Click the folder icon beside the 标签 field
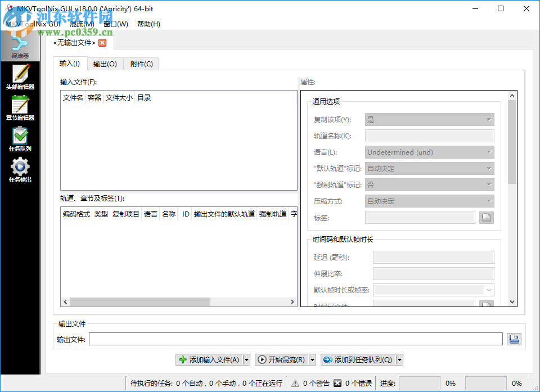The width and height of the screenshot is (540, 392). 486,217
